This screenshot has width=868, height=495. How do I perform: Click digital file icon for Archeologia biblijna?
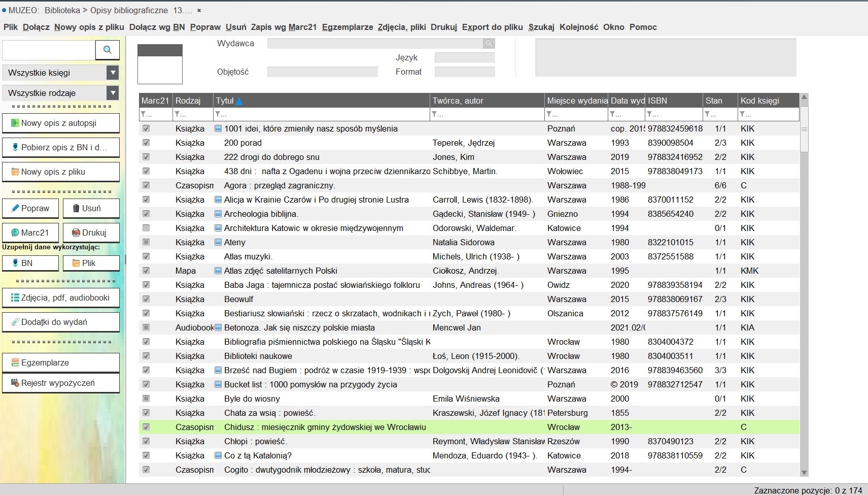point(218,214)
